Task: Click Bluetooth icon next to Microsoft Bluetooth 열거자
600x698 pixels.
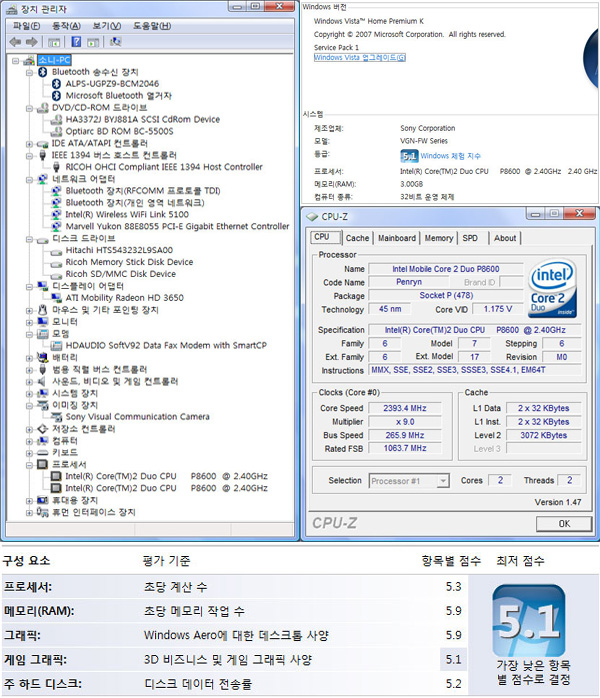Action: coord(57,96)
